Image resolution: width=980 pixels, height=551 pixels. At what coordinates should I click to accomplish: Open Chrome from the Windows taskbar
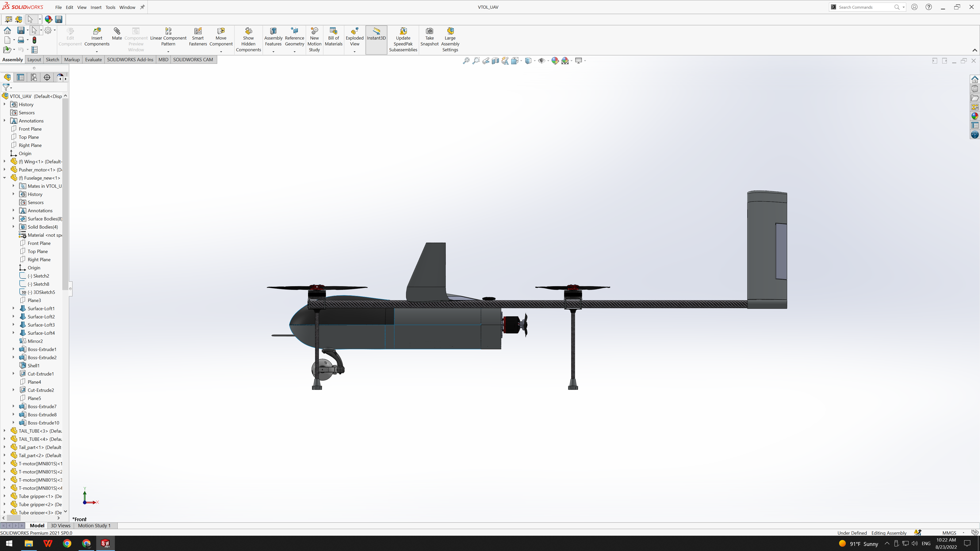pyautogui.click(x=67, y=543)
